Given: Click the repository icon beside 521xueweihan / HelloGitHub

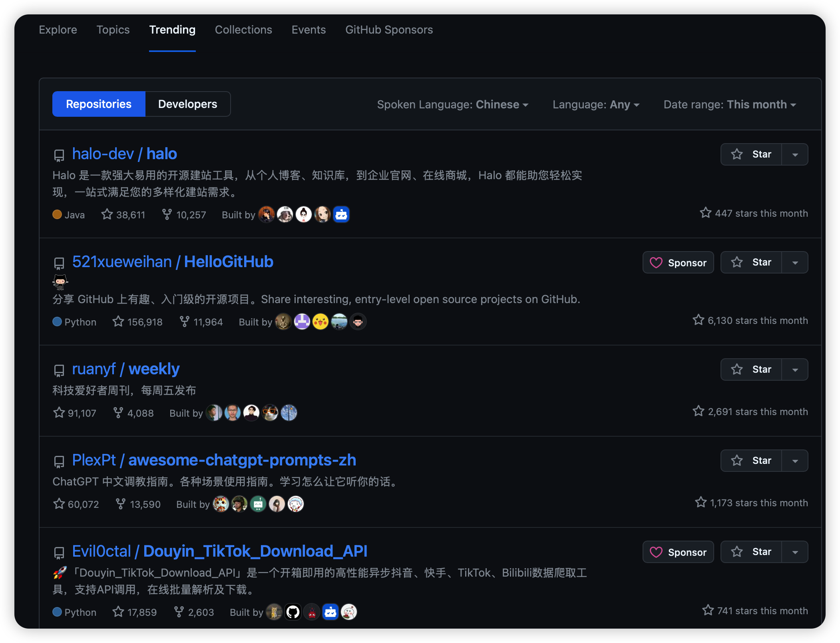Looking at the screenshot, I should click(59, 263).
